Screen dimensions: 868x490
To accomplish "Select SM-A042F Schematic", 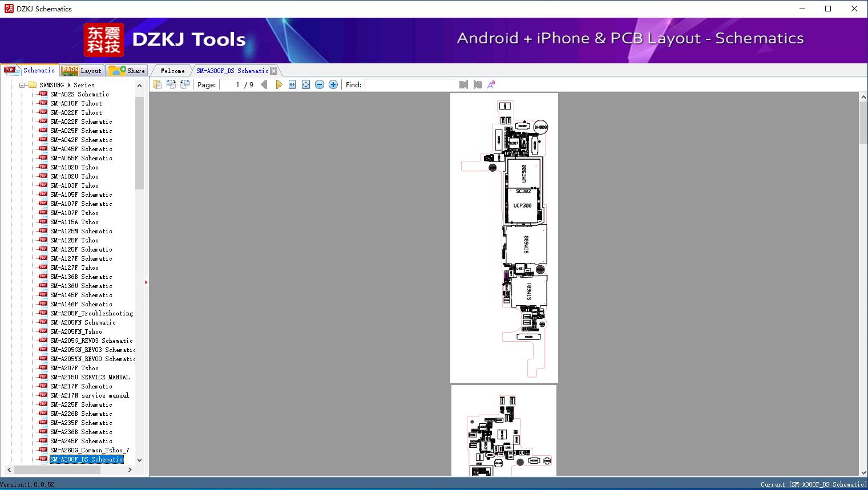I will tap(81, 140).
